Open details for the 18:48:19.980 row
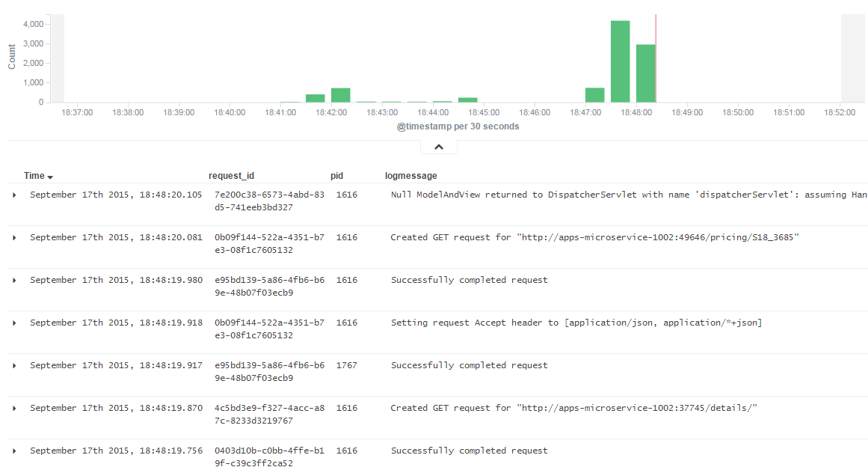 [14, 280]
